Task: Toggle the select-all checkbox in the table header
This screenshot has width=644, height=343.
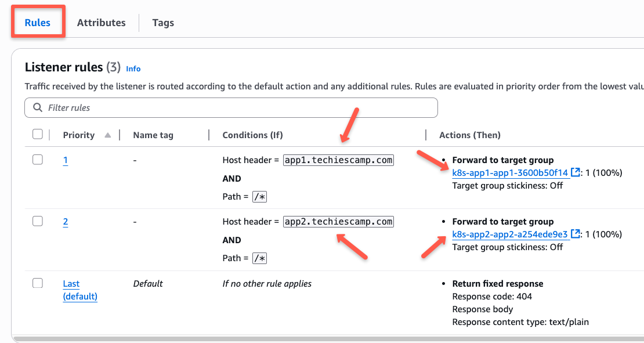Action: click(38, 133)
